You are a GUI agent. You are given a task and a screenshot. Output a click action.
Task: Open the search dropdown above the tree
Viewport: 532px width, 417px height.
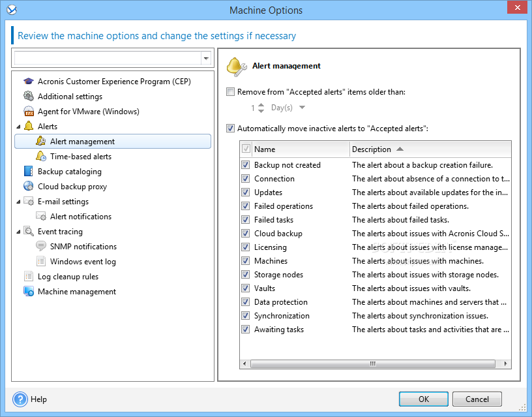[206, 59]
